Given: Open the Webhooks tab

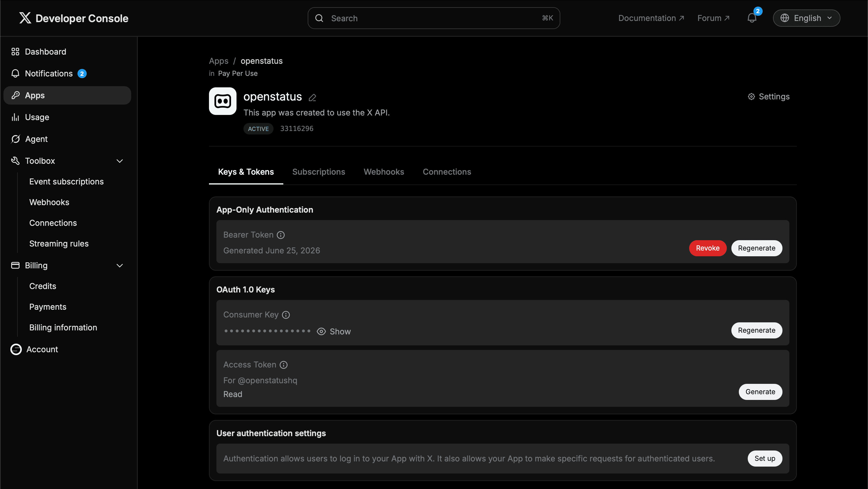Looking at the screenshot, I should coord(384,172).
